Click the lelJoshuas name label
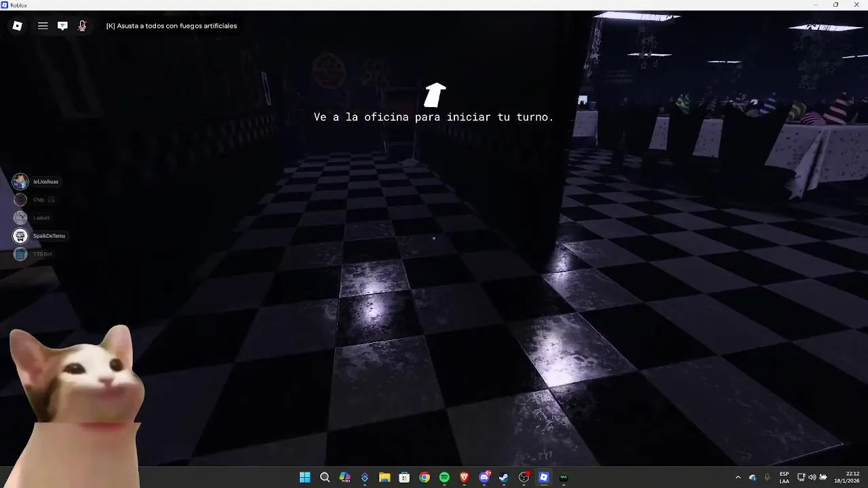This screenshot has width=868, height=488. click(x=45, y=182)
